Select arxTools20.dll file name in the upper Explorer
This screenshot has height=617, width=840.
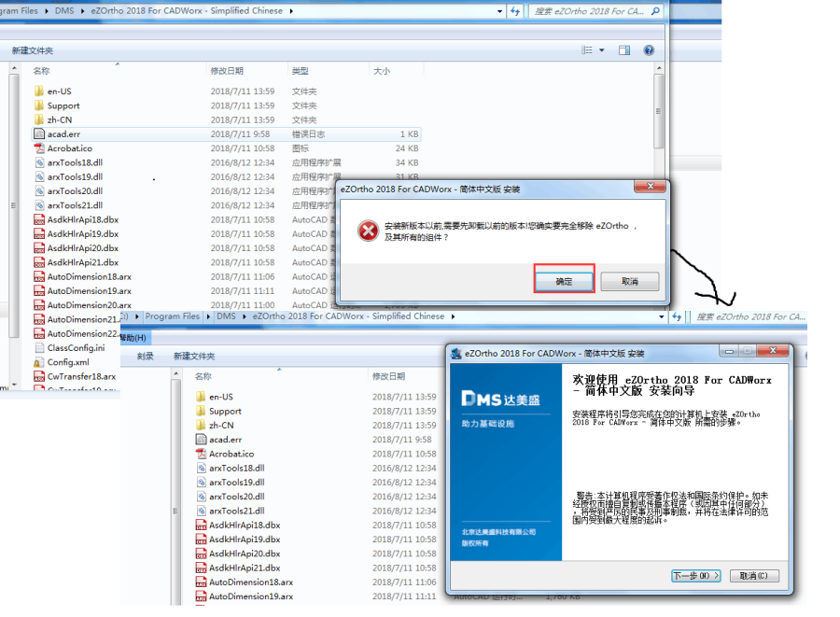point(75,190)
